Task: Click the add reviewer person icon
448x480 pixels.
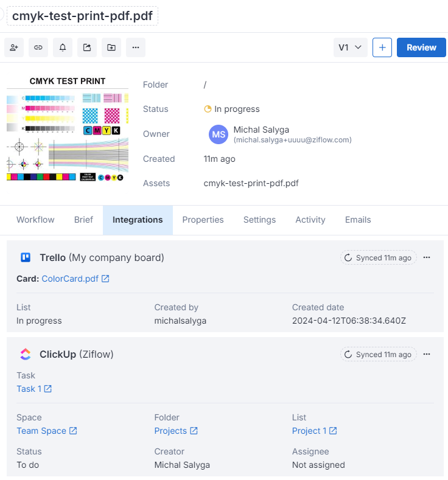Action: 14,47
